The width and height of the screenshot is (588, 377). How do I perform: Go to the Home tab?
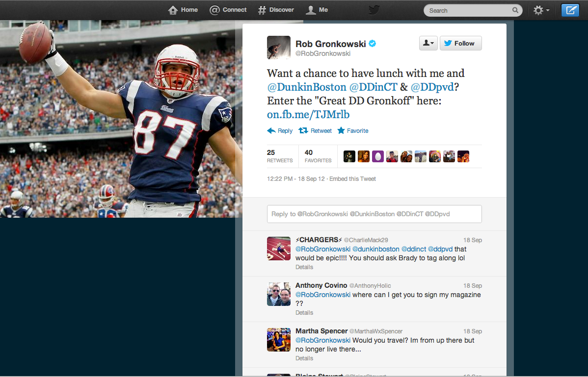pos(183,10)
